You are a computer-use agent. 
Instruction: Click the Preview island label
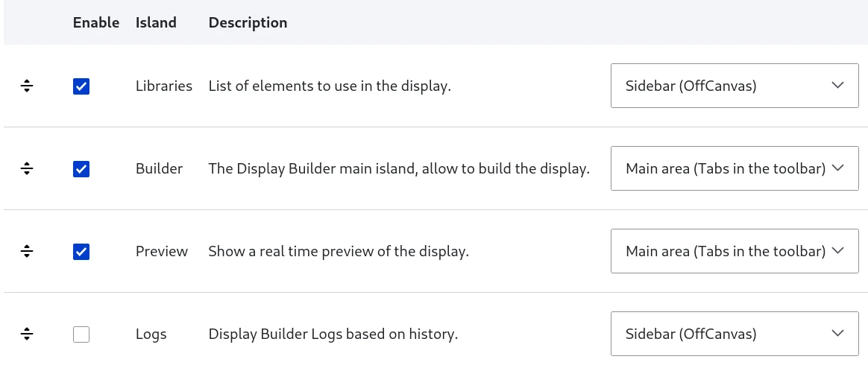(162, 251)
